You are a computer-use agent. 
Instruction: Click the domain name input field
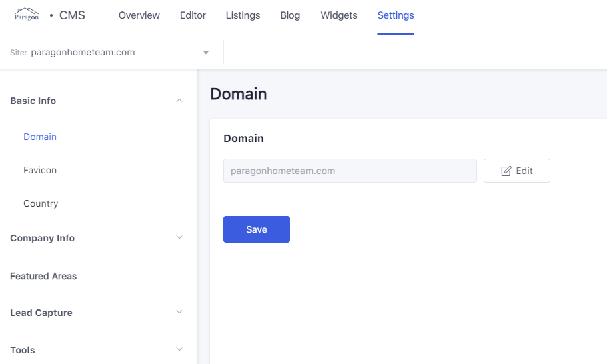(350, 171)
